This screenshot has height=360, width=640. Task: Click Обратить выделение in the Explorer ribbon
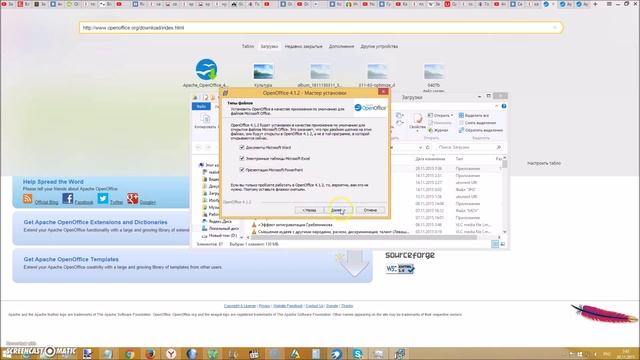[x=480, y=130]
